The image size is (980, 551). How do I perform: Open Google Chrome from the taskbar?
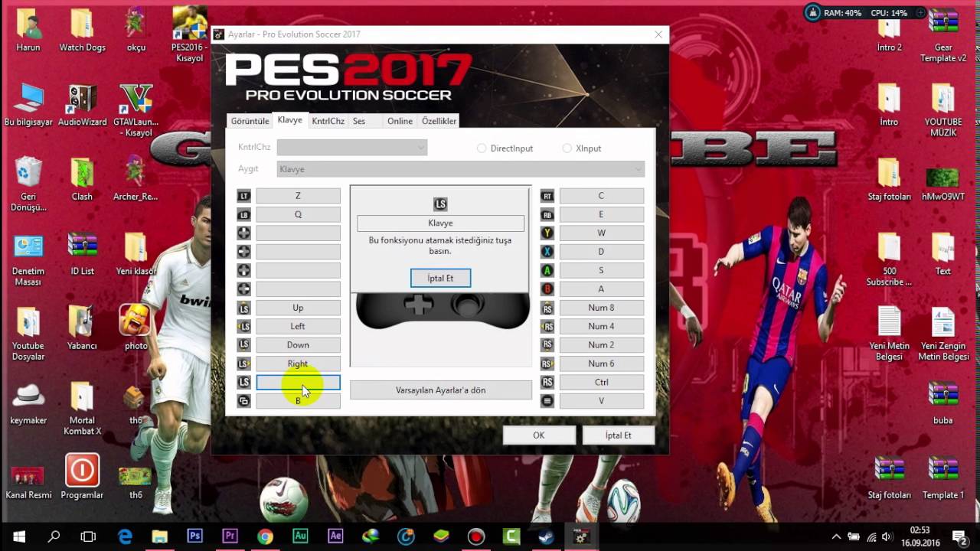pyautogui.click(x=265, y=536)
